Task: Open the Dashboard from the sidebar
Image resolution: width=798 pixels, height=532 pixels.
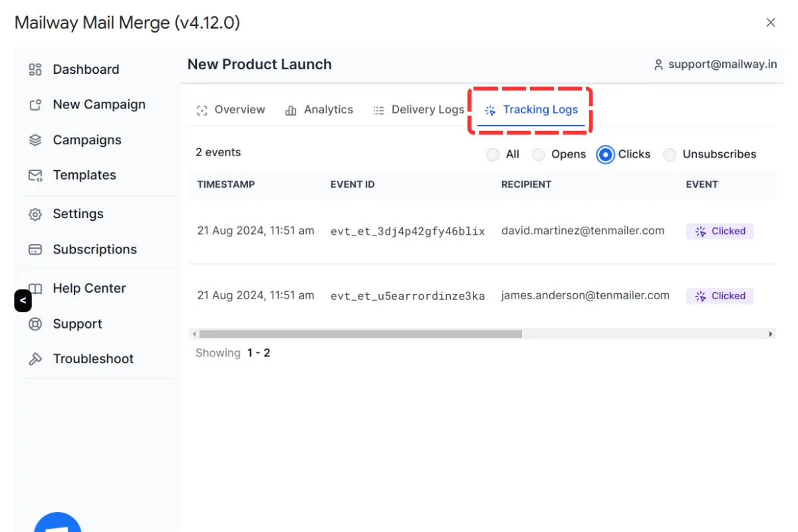Action: coord(35,69)
